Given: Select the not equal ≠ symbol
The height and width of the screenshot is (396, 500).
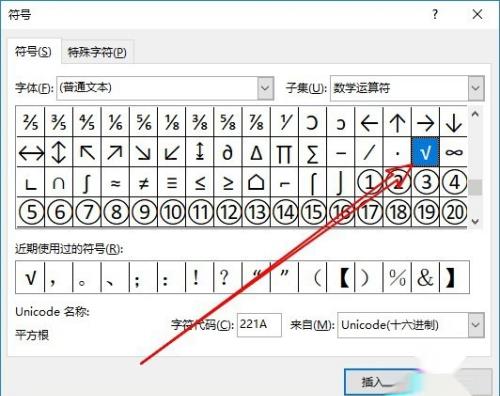Looking at the screenshot, I should [x=144, y=182].
